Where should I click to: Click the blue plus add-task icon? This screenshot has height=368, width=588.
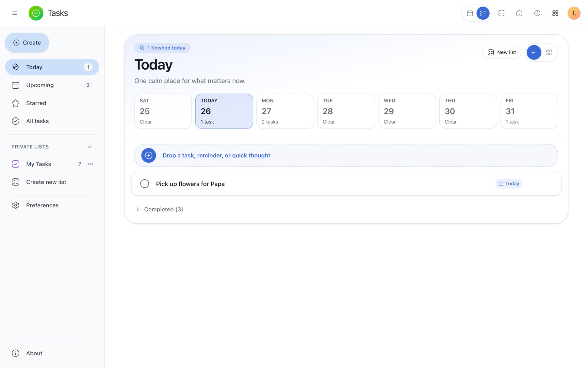149,155
